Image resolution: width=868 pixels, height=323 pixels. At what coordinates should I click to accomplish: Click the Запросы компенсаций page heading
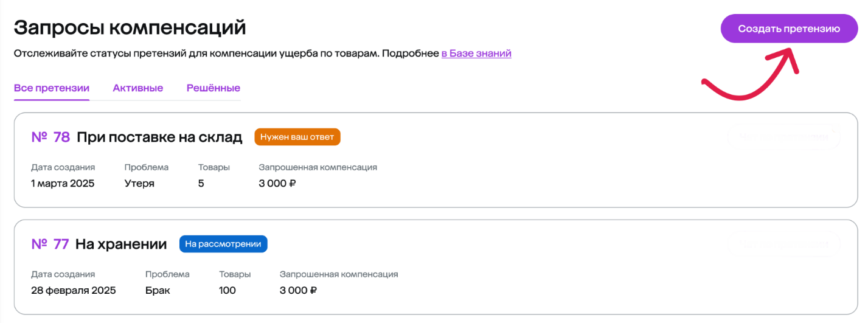click(x=130, y=27)
